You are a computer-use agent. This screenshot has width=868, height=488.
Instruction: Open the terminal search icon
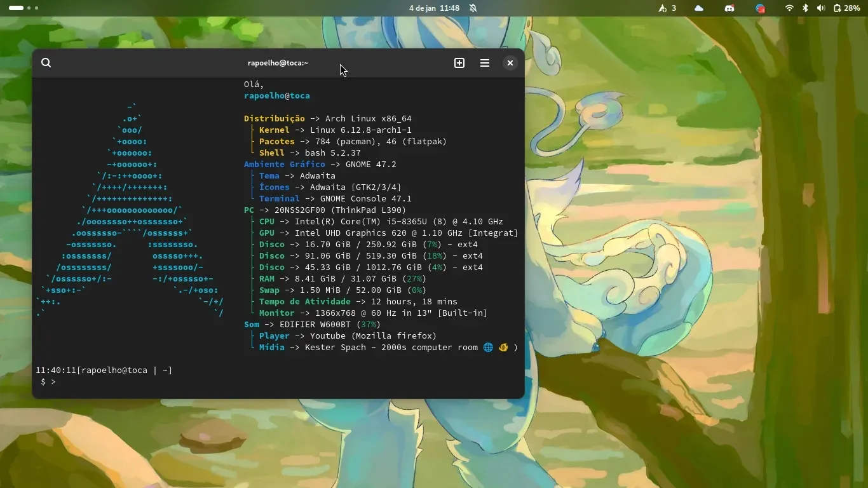[46, 63]
